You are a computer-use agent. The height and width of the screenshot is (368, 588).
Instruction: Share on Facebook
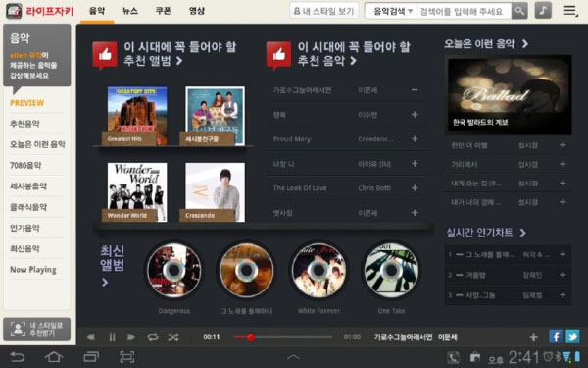coord(556,337)
